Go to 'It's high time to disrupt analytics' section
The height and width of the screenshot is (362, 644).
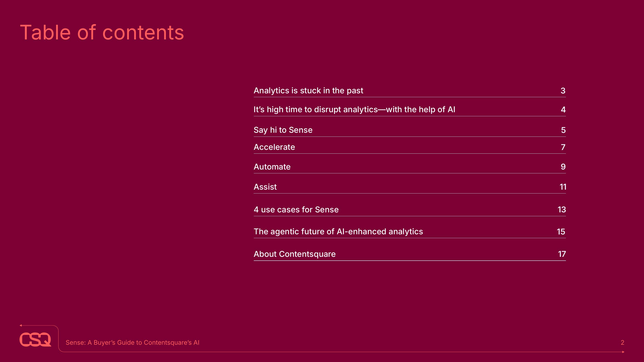(354, 109)
